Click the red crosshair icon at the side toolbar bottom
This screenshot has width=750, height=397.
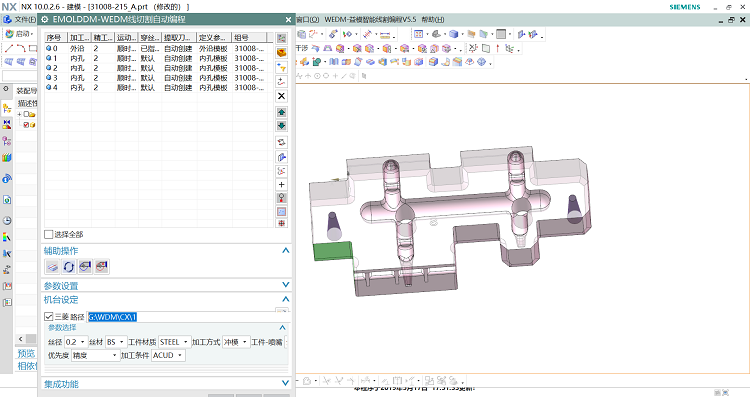click(281, 223)
